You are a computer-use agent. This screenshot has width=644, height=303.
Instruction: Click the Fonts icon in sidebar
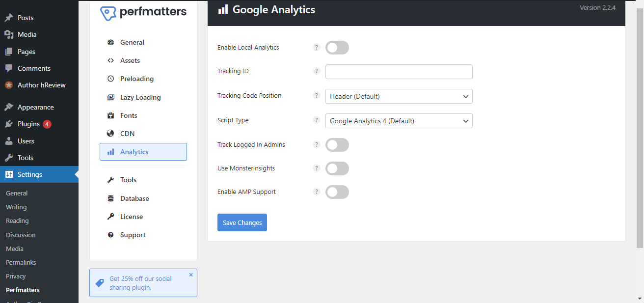110,115
